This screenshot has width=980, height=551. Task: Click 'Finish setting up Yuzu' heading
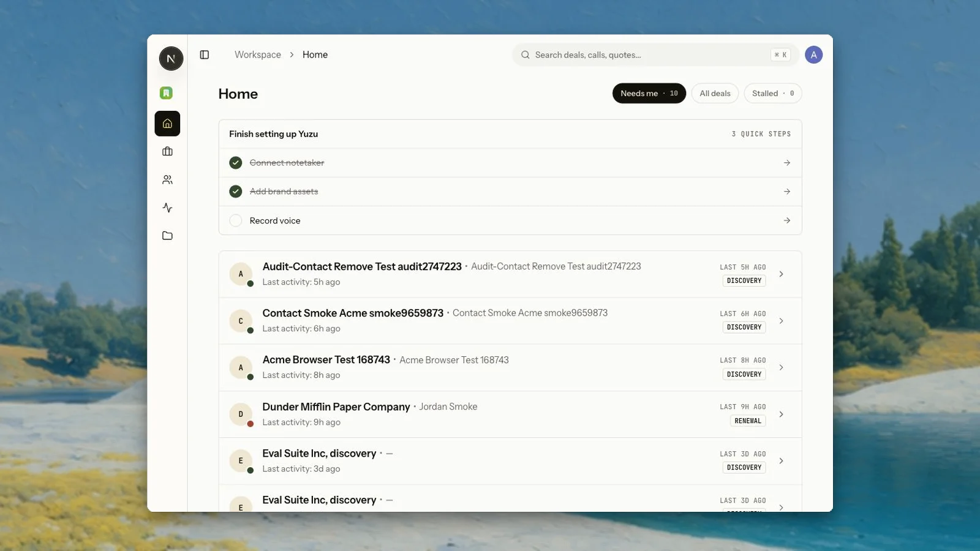(x=273, y=134)
